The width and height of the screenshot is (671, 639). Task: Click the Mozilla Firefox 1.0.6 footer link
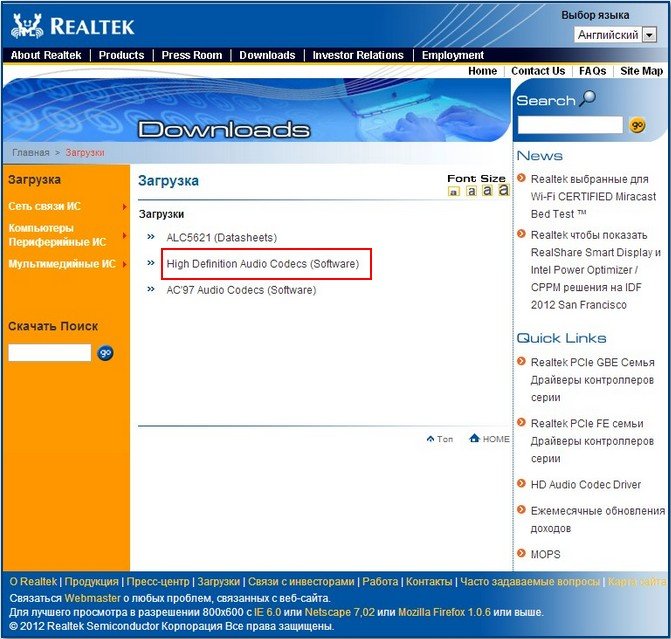coord(444,612)
